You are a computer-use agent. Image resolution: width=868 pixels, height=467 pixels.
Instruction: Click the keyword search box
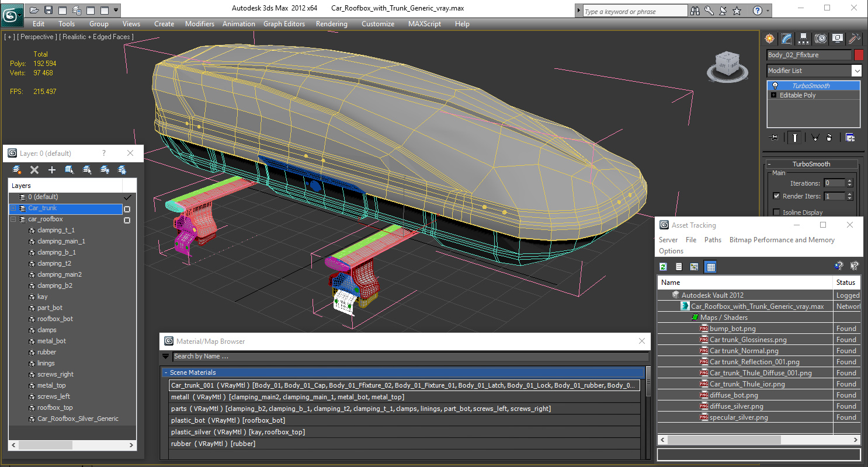click(x=634, y=11)
